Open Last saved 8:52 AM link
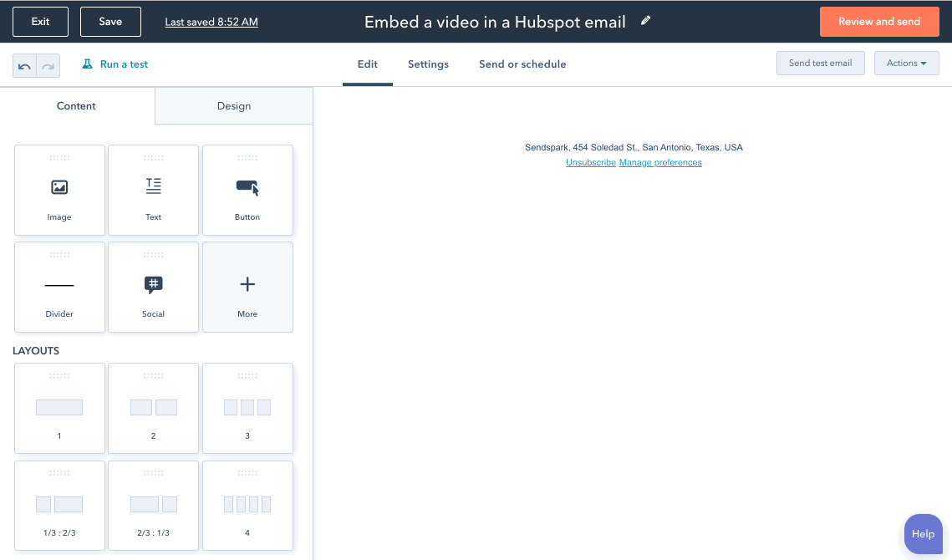The width and height of the screenshot is (952, 560). tap(211, 22)
